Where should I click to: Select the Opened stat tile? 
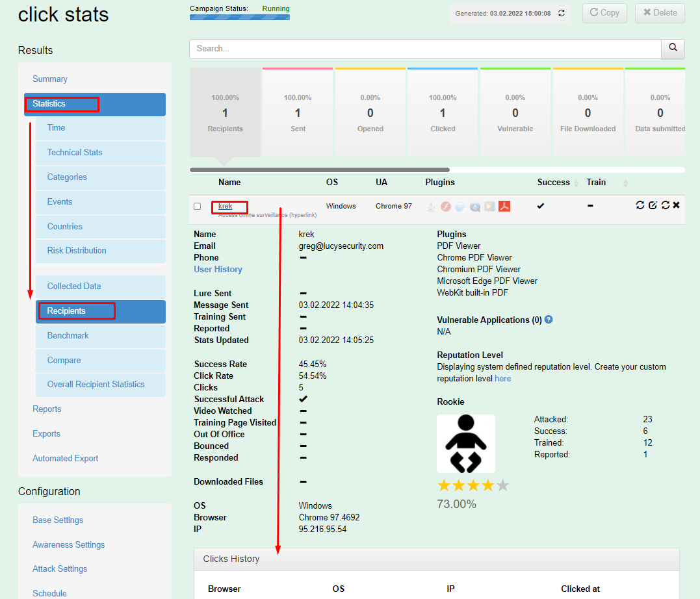click(370, 112)
